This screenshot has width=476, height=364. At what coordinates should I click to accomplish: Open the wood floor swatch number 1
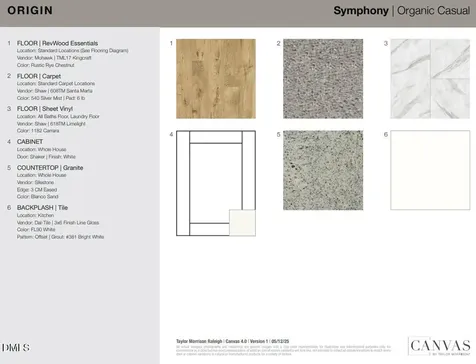coord(216,79)
